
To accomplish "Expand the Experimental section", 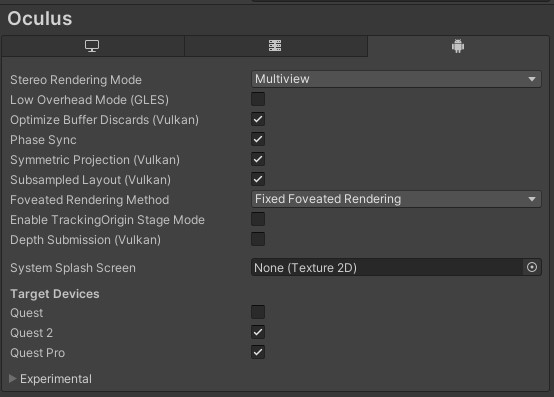I will coord(13,379).
